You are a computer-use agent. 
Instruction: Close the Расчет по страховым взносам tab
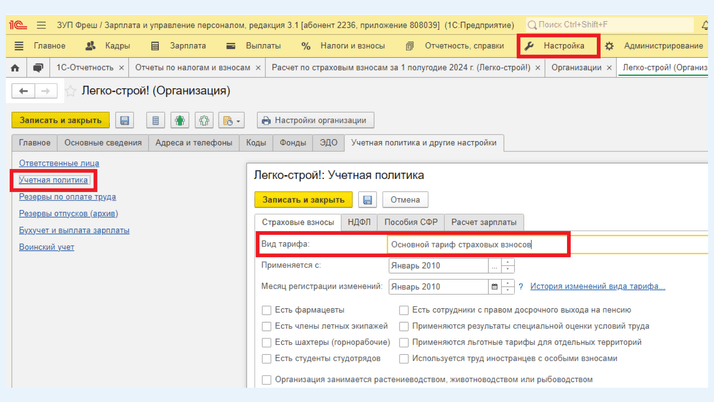(x=538, y=68)
